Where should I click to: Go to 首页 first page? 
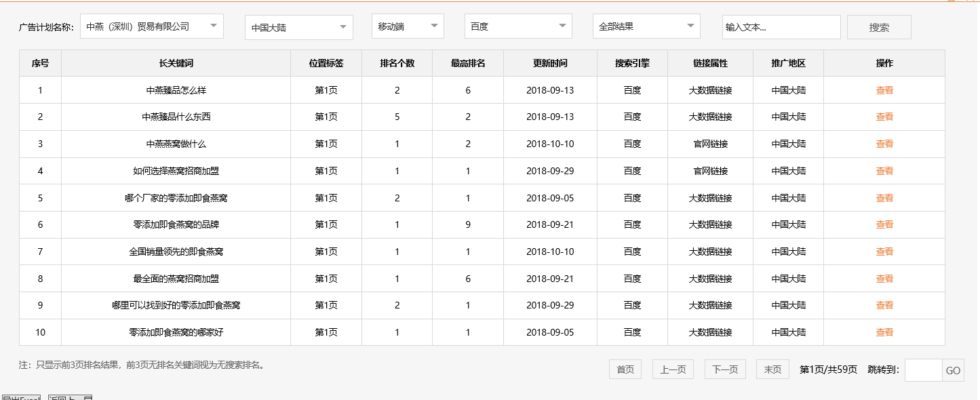[x=624, y=369]
